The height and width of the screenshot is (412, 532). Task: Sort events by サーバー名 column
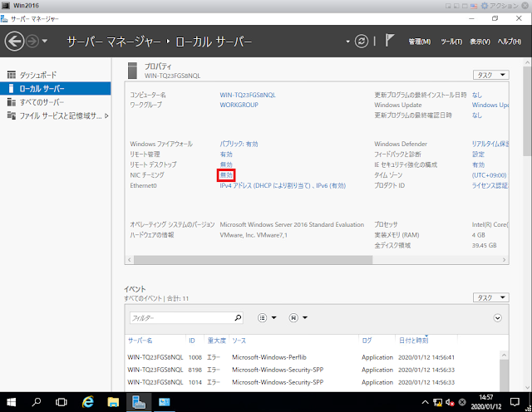[140, 341]
